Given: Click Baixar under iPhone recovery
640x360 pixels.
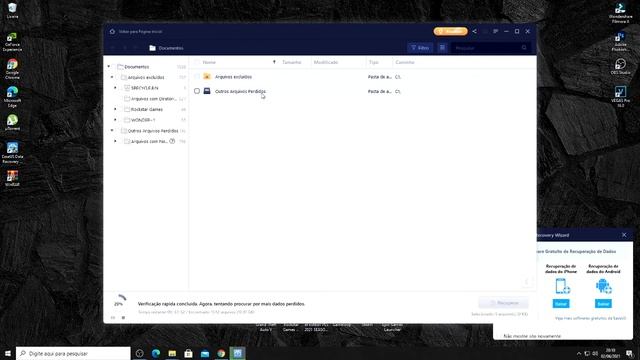Looking at the screenshot, I should point(561,303).
